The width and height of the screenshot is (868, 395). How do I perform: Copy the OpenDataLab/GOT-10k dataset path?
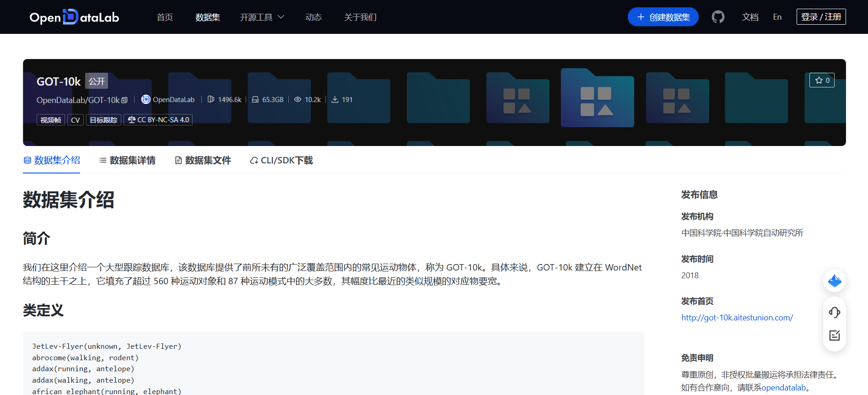[x=124, y=100]
